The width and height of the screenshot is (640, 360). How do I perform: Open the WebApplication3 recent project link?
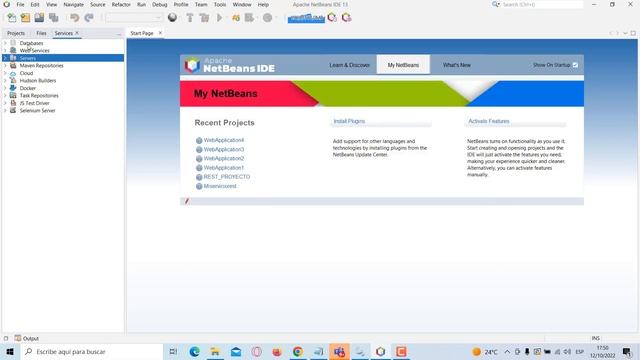[224, 149]
